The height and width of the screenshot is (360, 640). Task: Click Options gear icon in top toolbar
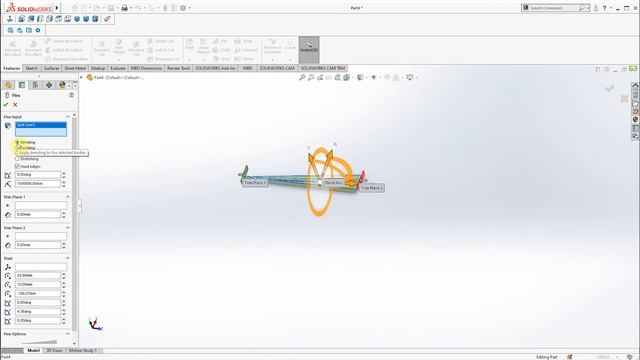183,8
